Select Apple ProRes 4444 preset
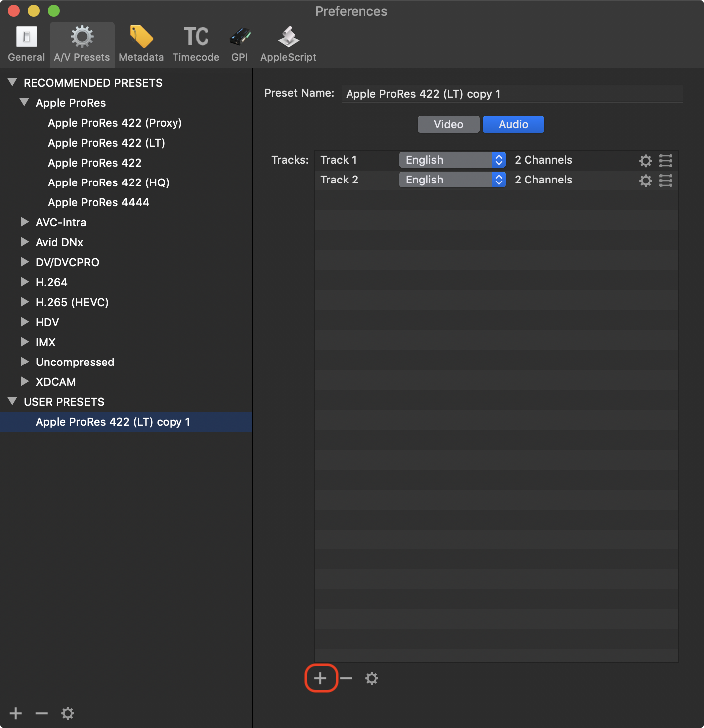704x728 pixels. point(99,202)
